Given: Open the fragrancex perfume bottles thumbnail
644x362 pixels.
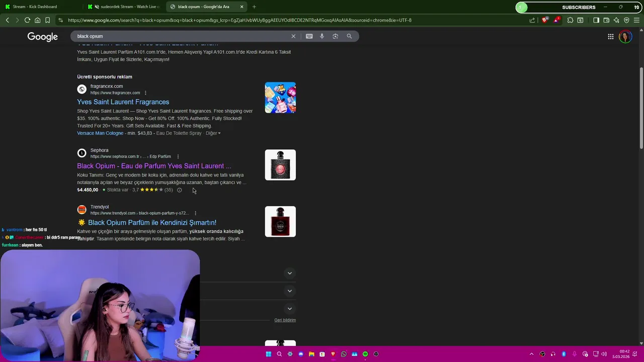Looking at the screenshot, I should [280, 98].
